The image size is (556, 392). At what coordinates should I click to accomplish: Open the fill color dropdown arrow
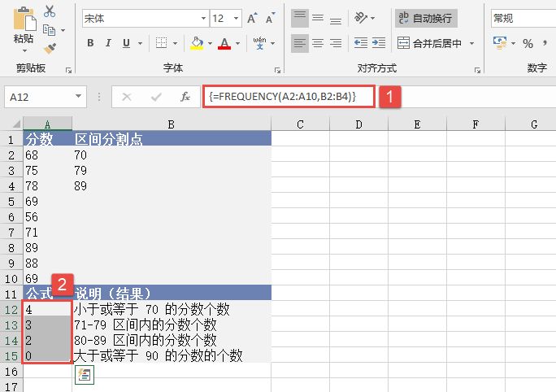tap(211, 43)
